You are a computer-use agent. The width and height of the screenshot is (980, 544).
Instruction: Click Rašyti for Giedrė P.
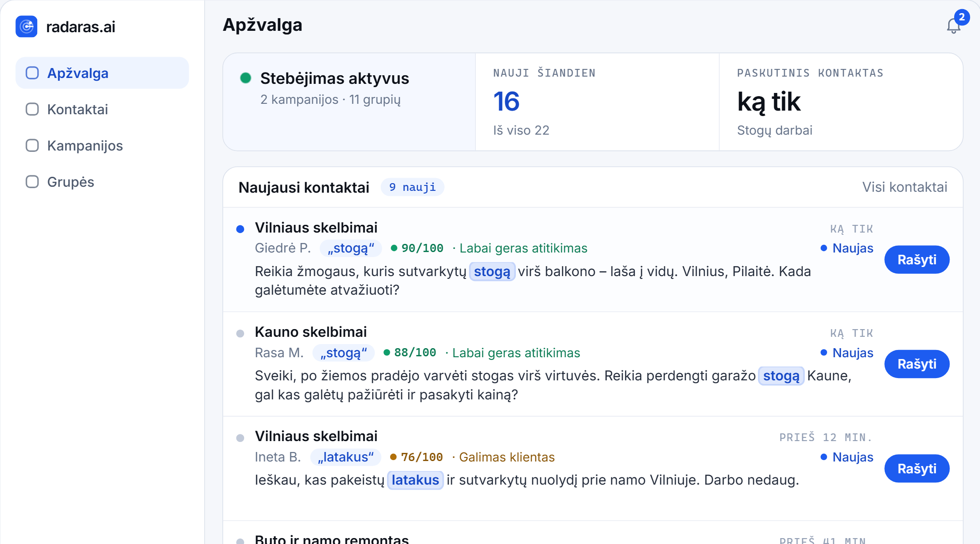click(x=917, y=260)
